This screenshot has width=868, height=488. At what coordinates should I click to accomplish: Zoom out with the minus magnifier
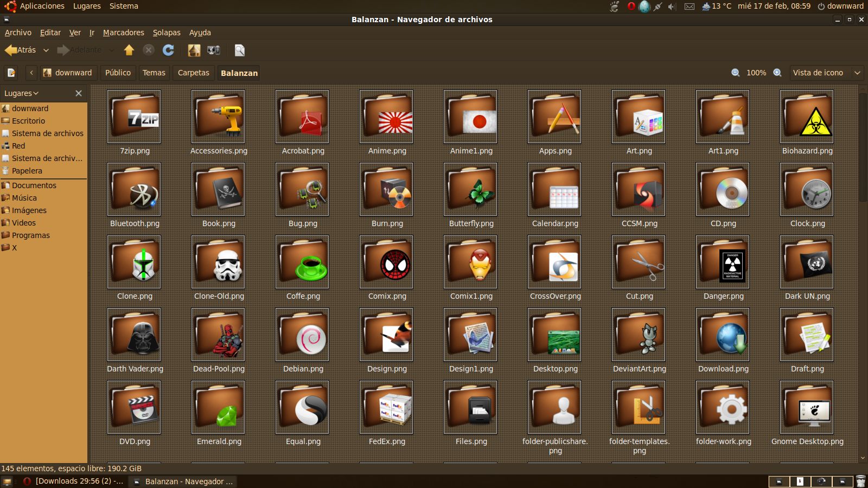(x=736, y=73)
